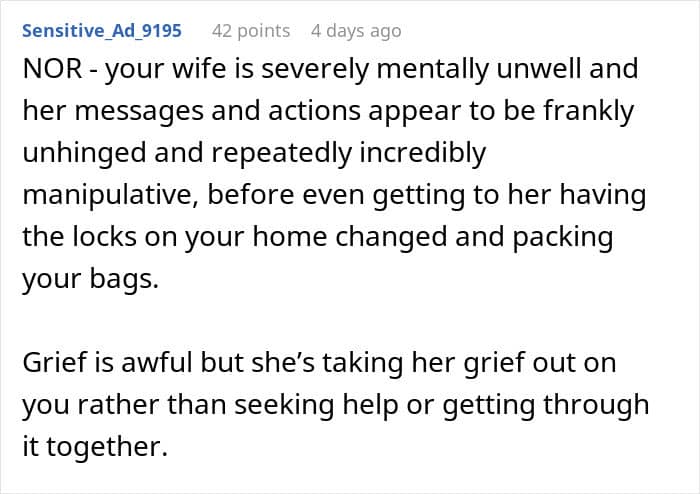The image size is (700, 494).
Task: Click the word manipulative in the comment
Action: [x=110, y=195]
